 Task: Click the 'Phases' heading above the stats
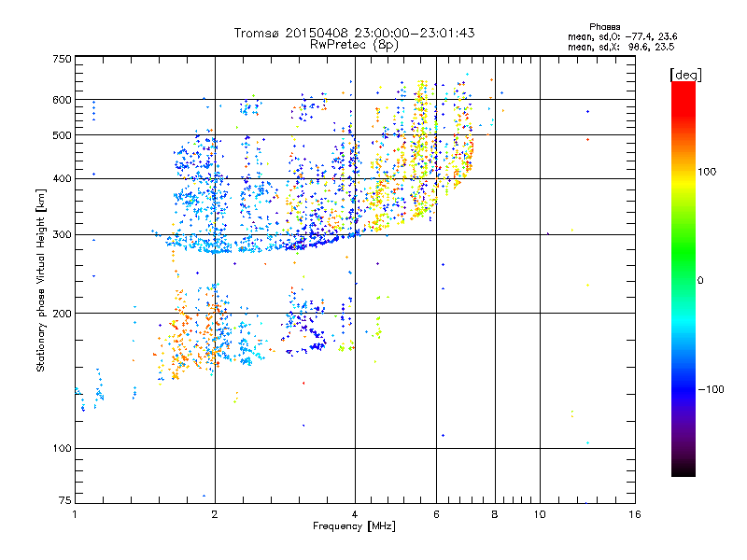click(x=604, y=27)
